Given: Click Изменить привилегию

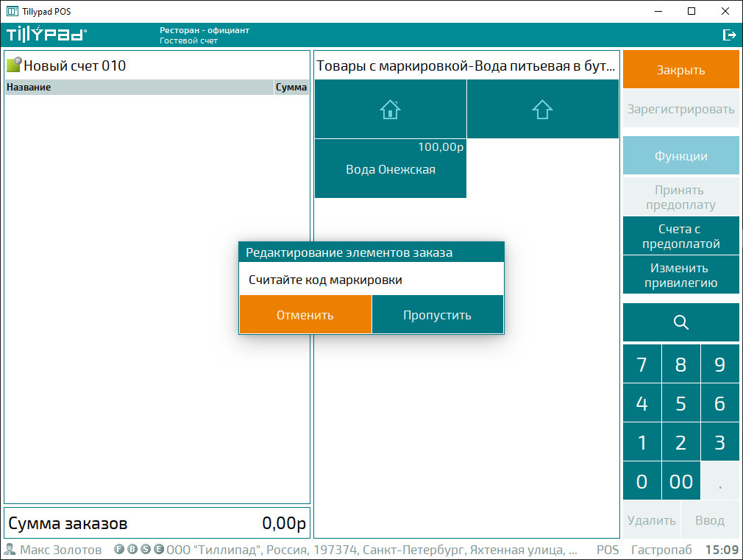Looking at the screenshot, I should coord(681,275).
